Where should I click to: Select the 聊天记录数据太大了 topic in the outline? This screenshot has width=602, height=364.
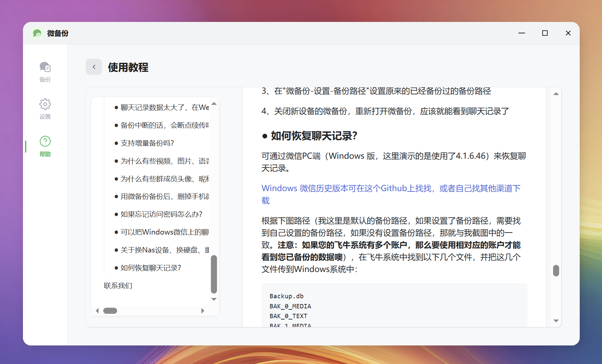(162, 108)
